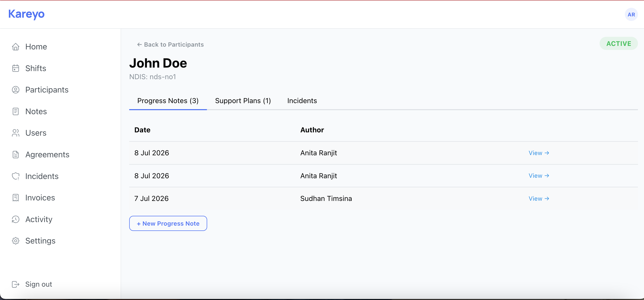Viewport: 644px width, 300px height.
Task: Click the Activity history clock icon
Action: pyautogui.click(x=16, y=219)
